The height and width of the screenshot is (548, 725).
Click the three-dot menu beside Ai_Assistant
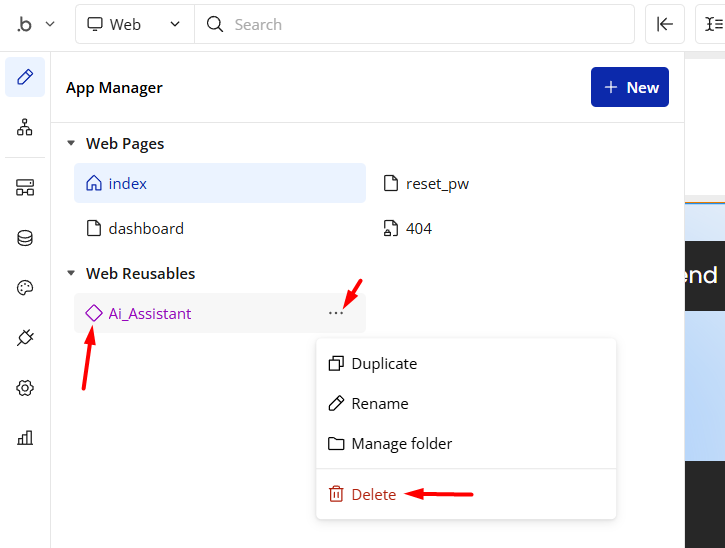[335, 313]
